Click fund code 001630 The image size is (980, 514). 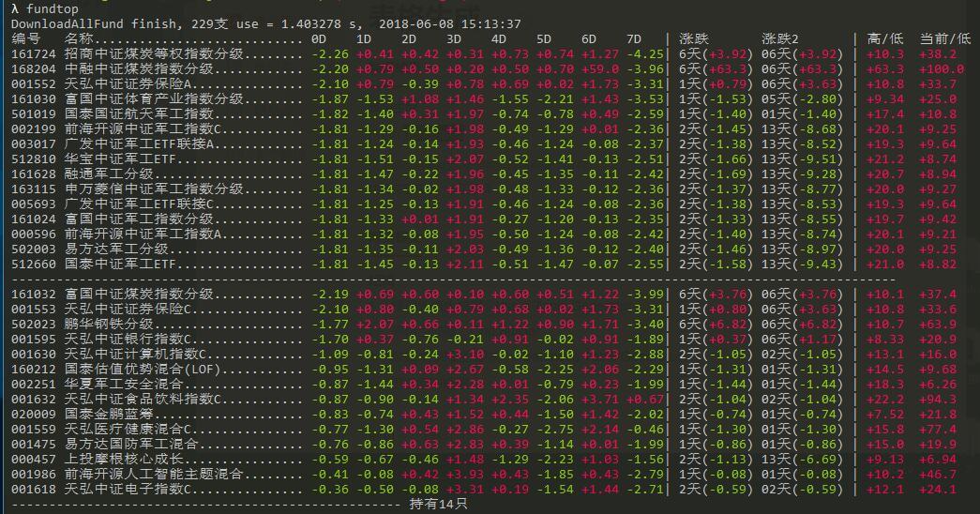(34, 355)
